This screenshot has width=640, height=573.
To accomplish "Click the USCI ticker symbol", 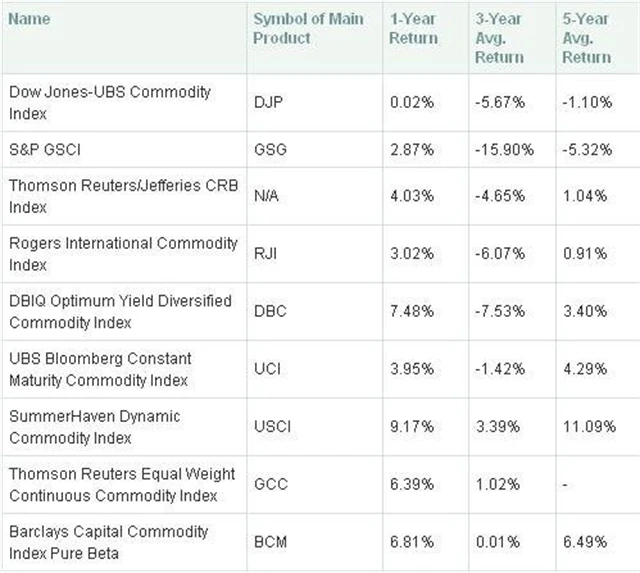I will pyautogui.click(x=273, y=427).
